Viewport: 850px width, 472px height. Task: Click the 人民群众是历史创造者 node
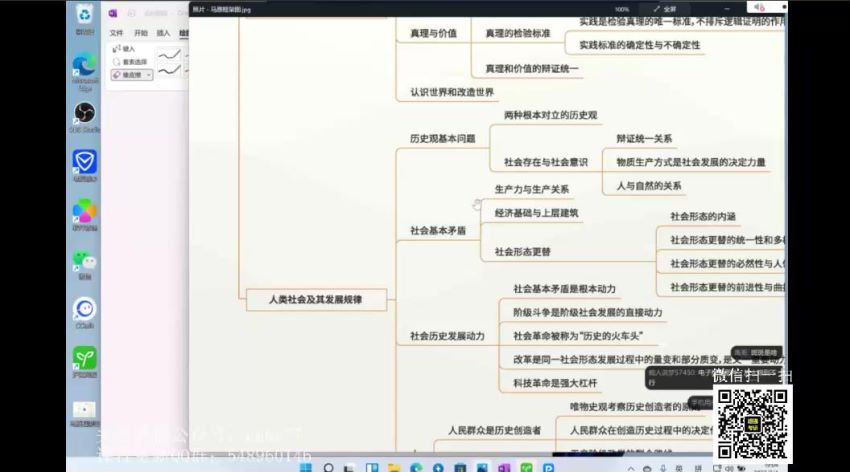click(494, 431)
